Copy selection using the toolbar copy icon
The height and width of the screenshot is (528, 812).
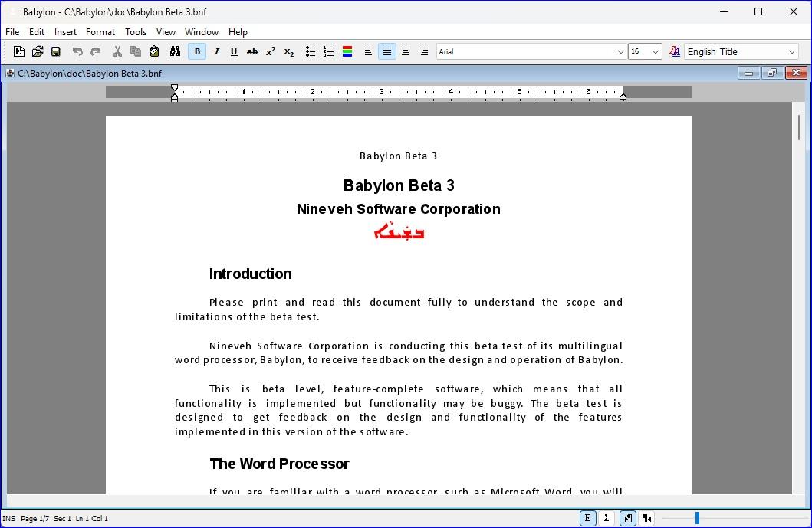pyautogui.click(x=136, y=51)
